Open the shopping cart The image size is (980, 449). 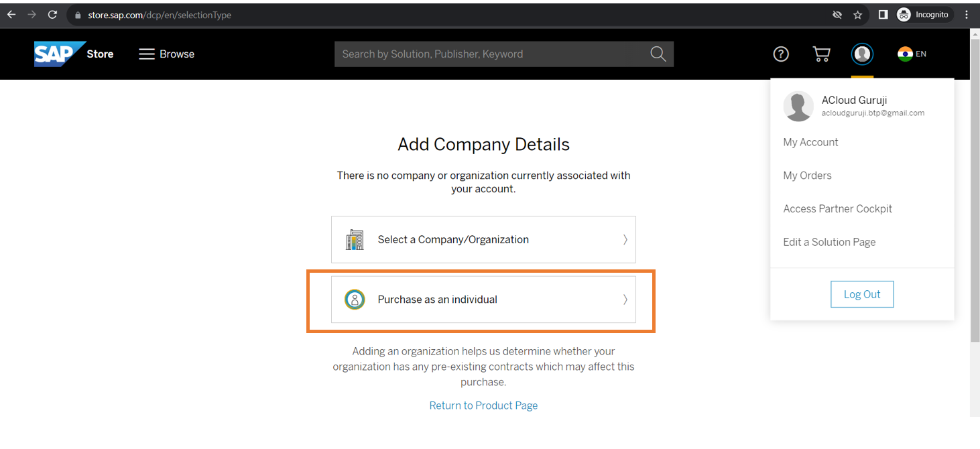(x=821, y=54)
